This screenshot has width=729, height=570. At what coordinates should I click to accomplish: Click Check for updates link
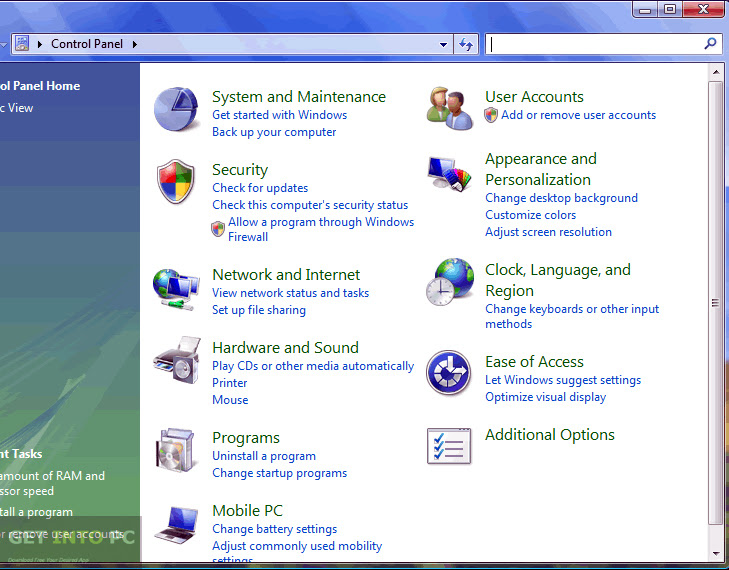tap(260, 188)
